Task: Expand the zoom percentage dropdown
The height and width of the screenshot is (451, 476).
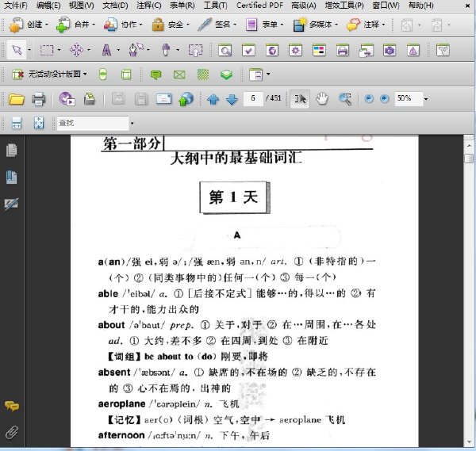Action: pos(426,99)
